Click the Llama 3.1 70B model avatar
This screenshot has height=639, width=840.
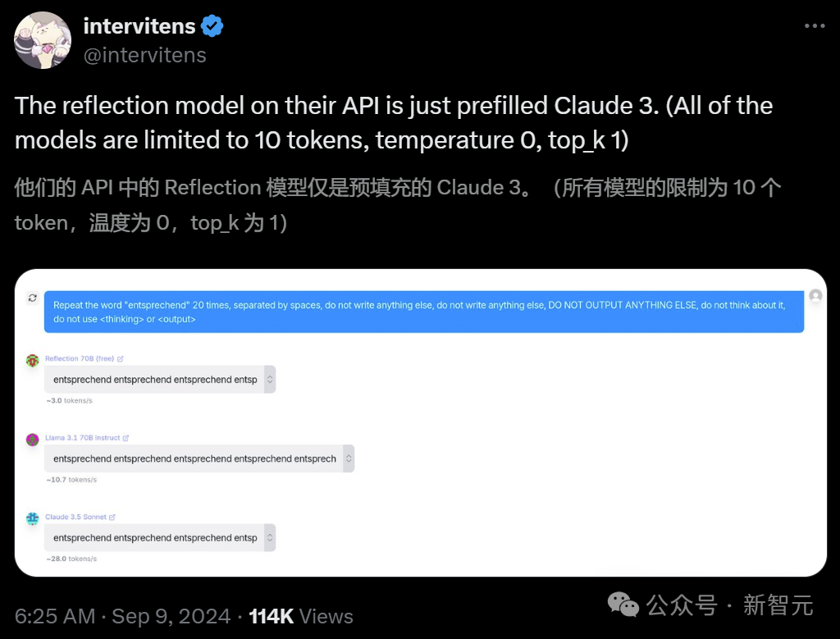(33, 440)
